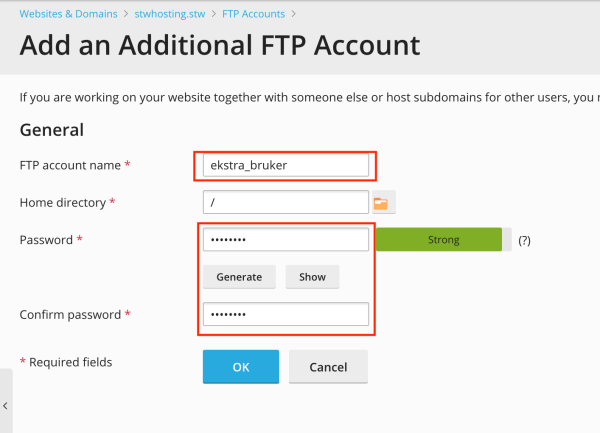
Task: Click the chevron after FTP Accounts
Action: click(293, 14)
